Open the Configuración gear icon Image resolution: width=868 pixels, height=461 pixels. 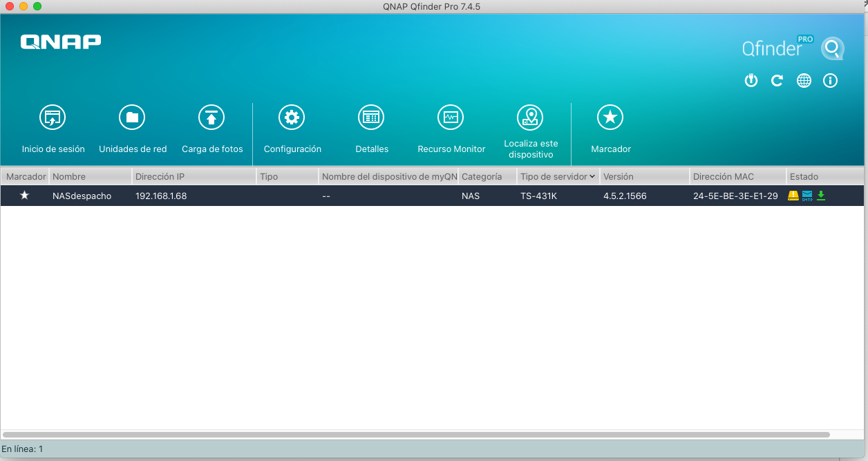(x=292, y=118)
